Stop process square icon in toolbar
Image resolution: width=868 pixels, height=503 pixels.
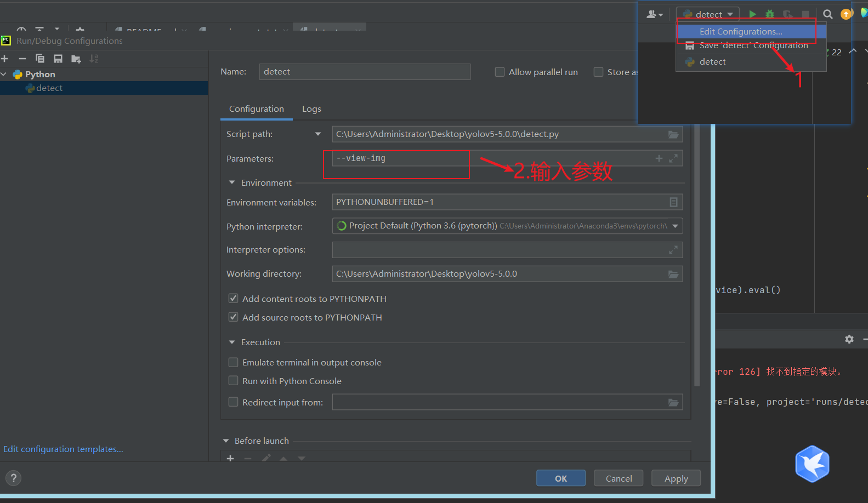pyautogui.click(x=805, y=14)
